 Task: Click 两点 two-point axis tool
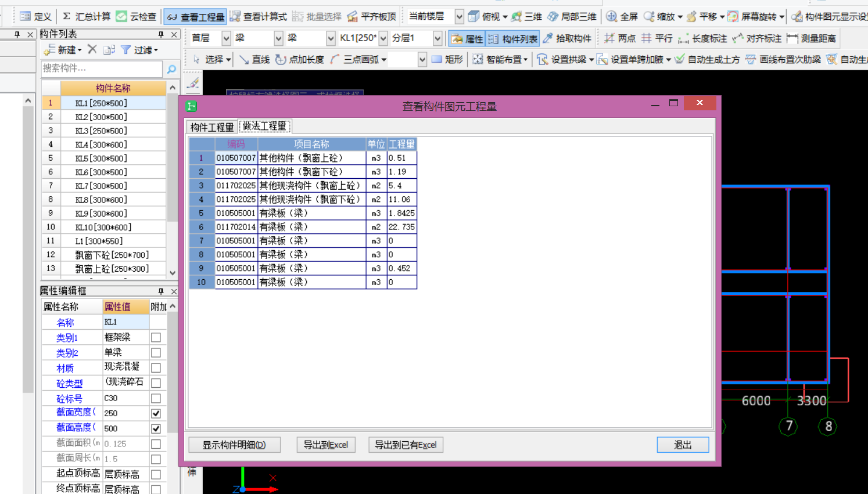tap(620, 38)
